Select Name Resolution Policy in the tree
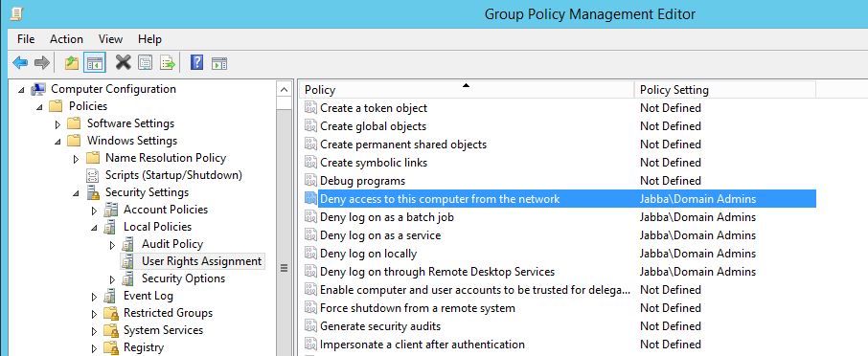The image size is (868, 356). pyautogui.click(x=166, y=158)
